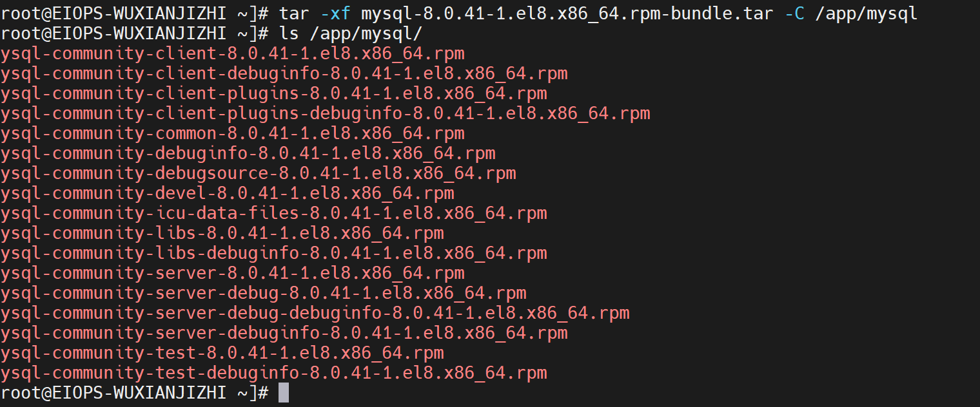The width and height of the screenshot is (980, 407).
Task: Click the community-server-8.0.41 rpm filename
Action: 232,273
